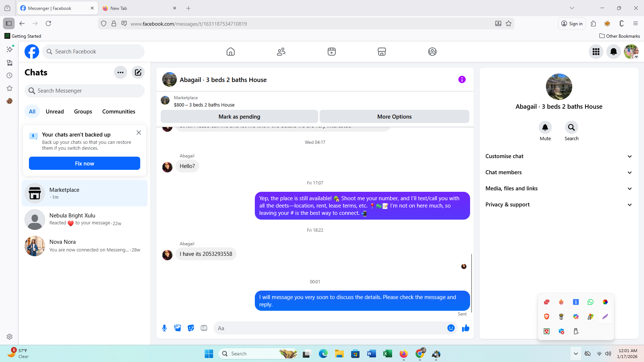Attach a photo with the image icon
The image size is (644, 362).
pos(178,328)
